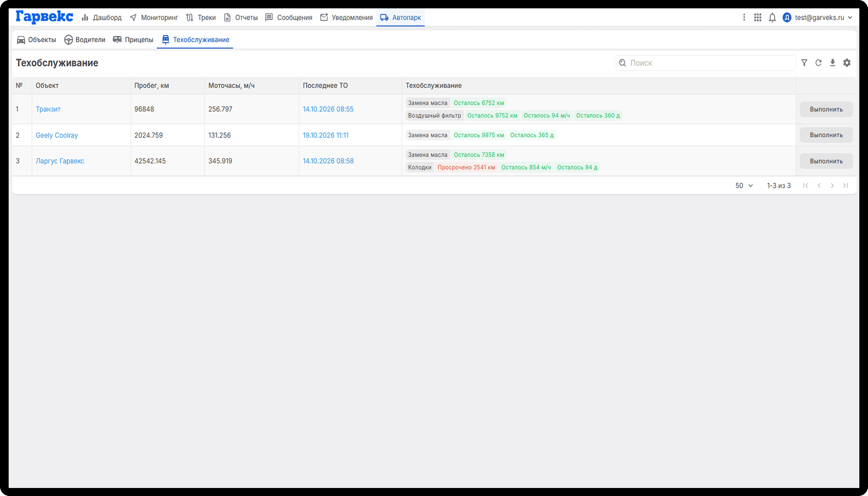Click the user avatar icon

point(787,17)
